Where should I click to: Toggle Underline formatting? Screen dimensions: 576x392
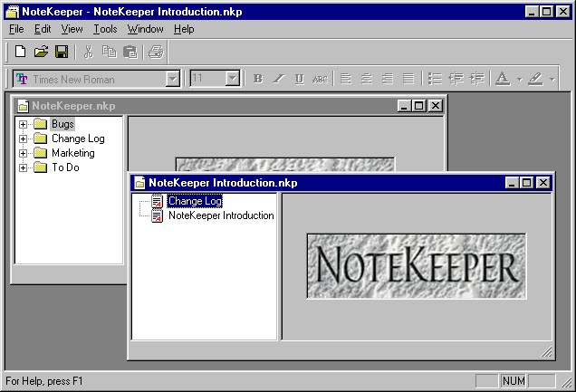pos(300,79)
